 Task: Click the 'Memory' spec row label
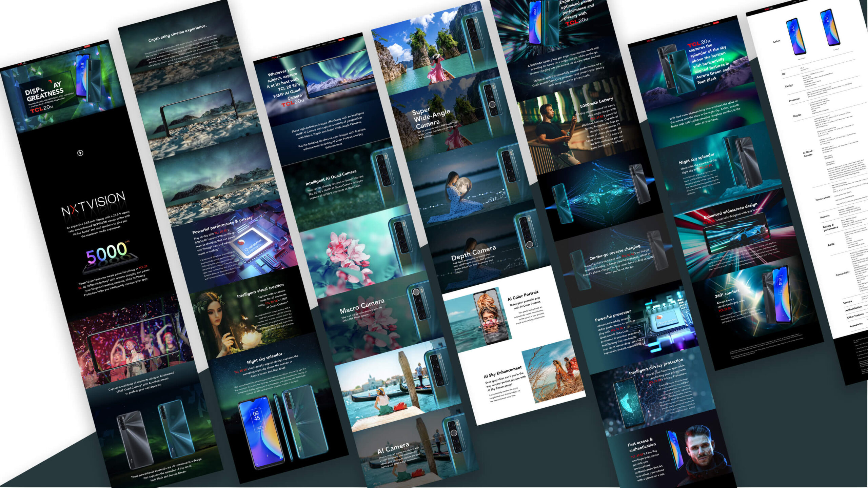point(825,216)
